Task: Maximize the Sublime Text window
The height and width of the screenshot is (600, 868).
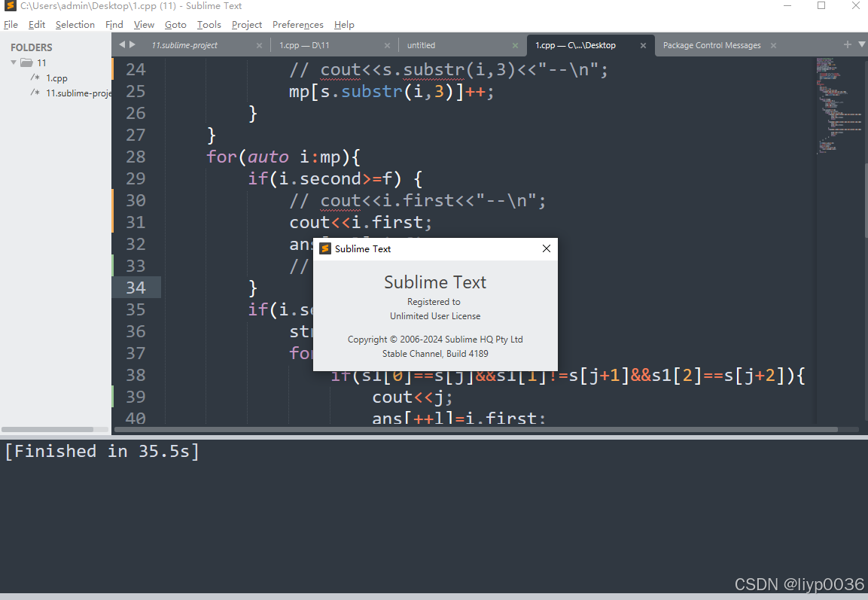Action: click(x=821, y=5)
